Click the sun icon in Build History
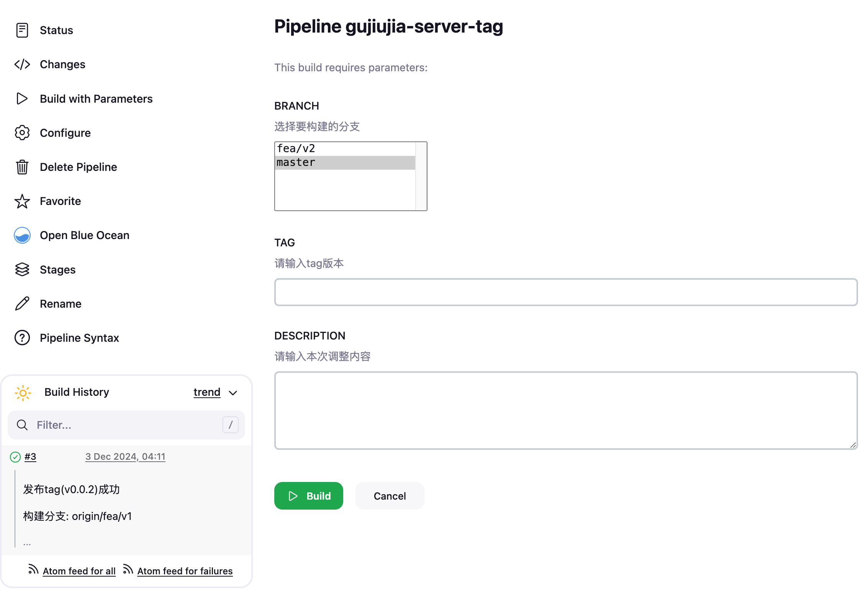Viewport: 868px width, 600px height. point(23,393)
